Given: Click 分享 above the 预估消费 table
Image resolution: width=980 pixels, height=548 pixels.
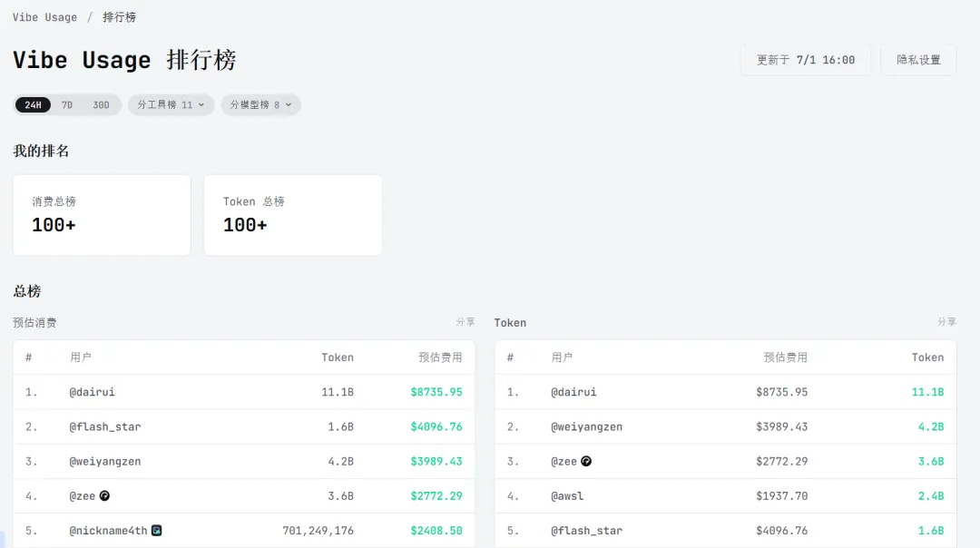Looking at the screenshot, I should pos(465,322).
